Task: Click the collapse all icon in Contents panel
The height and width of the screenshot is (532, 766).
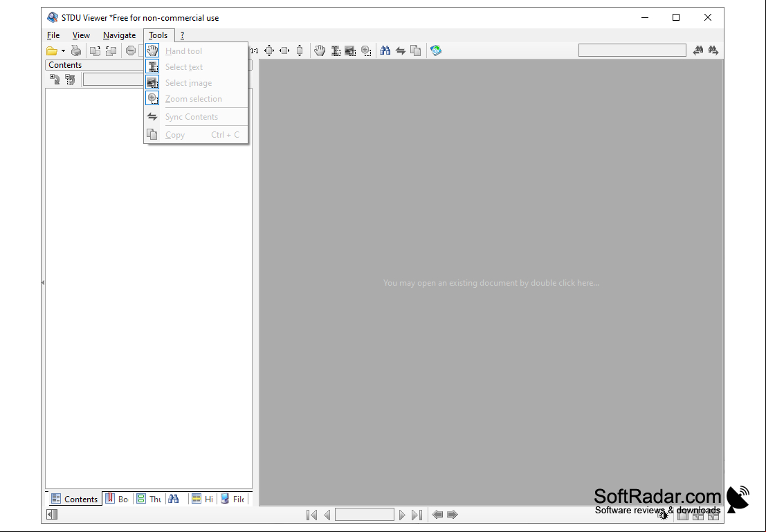Action: click(x=71, y=79)
